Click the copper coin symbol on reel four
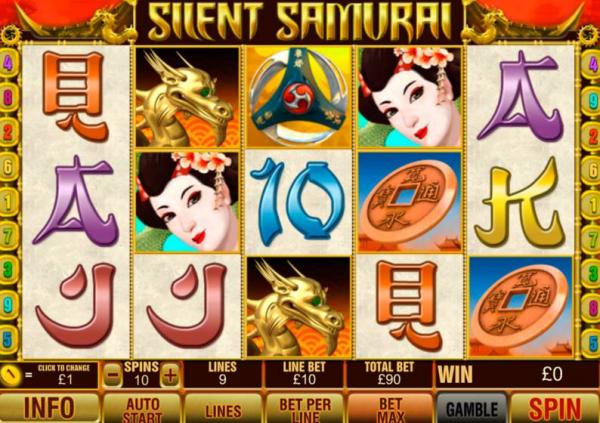600x423 pixels. [x=409, y=201]
